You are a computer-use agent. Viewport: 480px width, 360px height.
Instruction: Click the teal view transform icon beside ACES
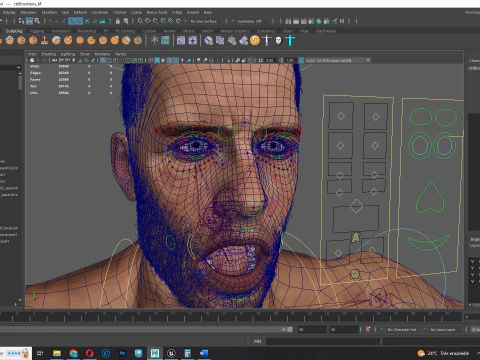pyautogui.click(x=301, y=60)
